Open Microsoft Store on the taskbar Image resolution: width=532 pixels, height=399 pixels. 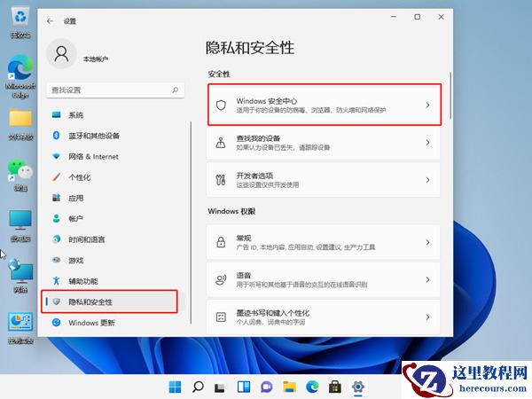(x=335, y=387)
